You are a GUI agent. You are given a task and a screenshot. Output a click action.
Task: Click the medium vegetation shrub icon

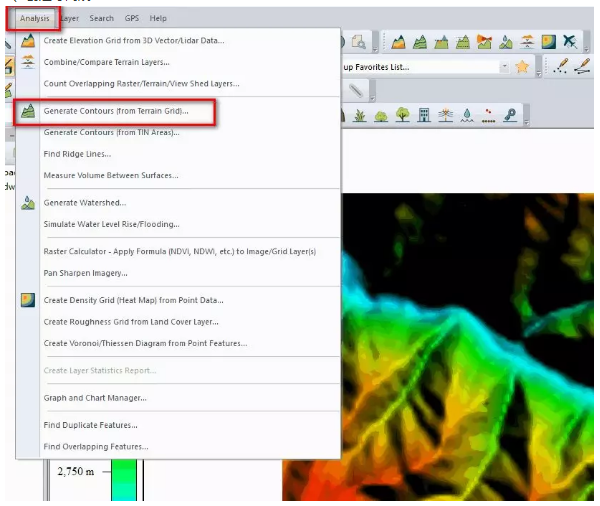click(381, 116)
